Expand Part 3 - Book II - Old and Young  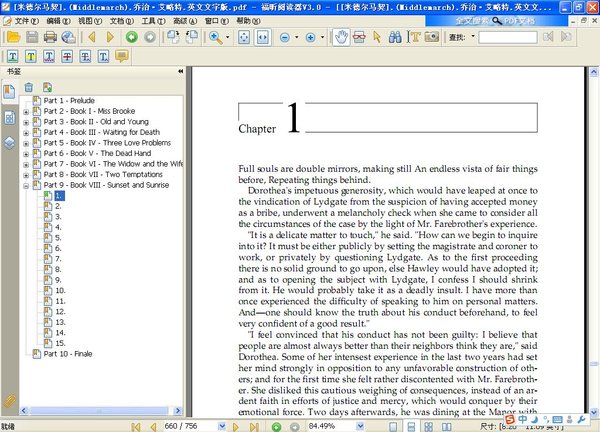point(26,123)
